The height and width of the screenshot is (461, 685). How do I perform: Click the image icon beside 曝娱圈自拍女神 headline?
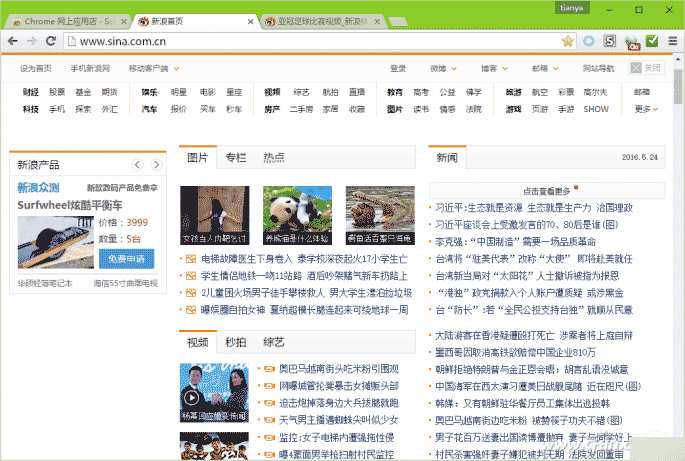coord(191,310)
